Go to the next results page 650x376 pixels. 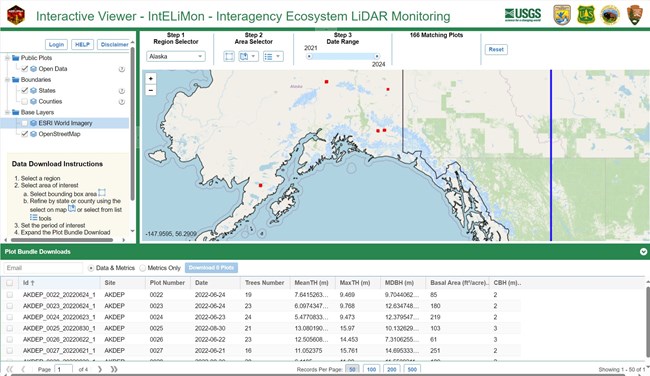click(99, 369)
